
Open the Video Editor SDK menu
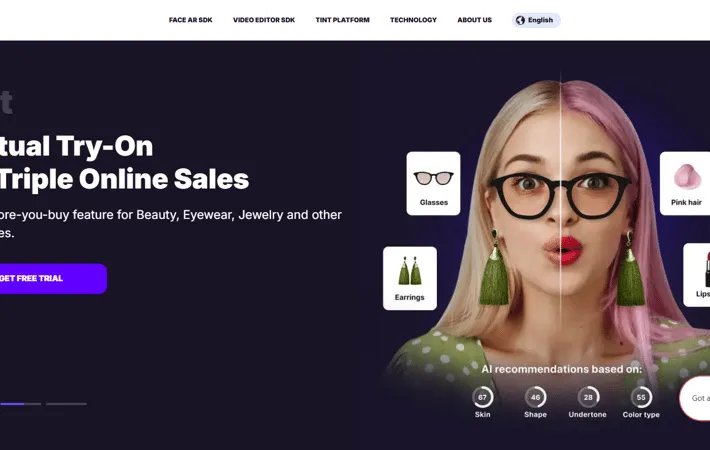click(264, 20)
